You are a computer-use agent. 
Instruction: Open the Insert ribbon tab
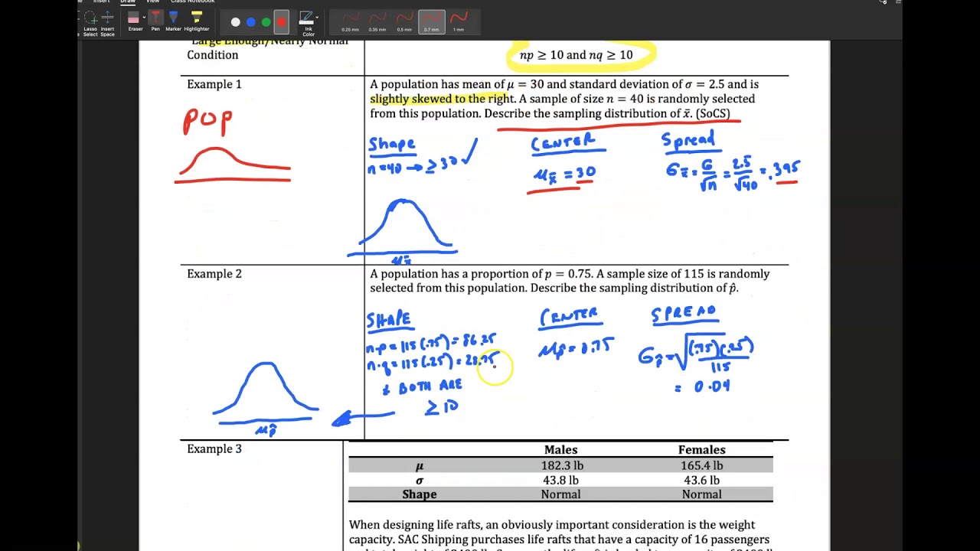click(x=102, y=2)
